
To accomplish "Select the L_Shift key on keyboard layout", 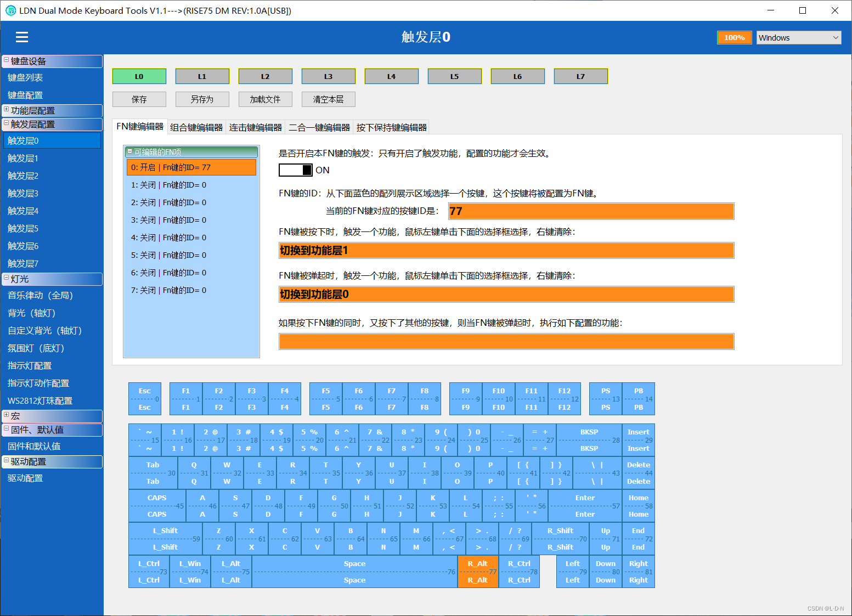I will pos(166,539).
